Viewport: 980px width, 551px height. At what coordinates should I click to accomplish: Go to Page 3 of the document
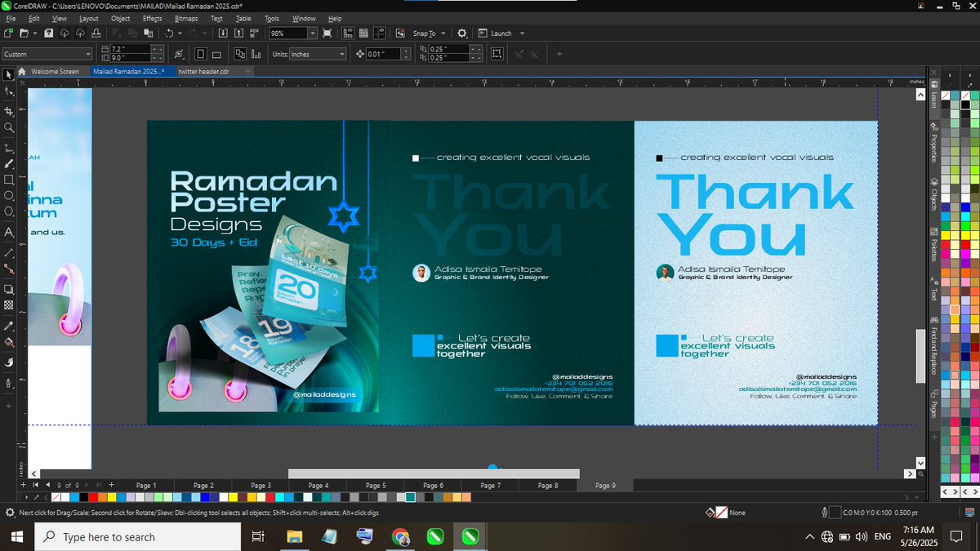tap(261, 484)
